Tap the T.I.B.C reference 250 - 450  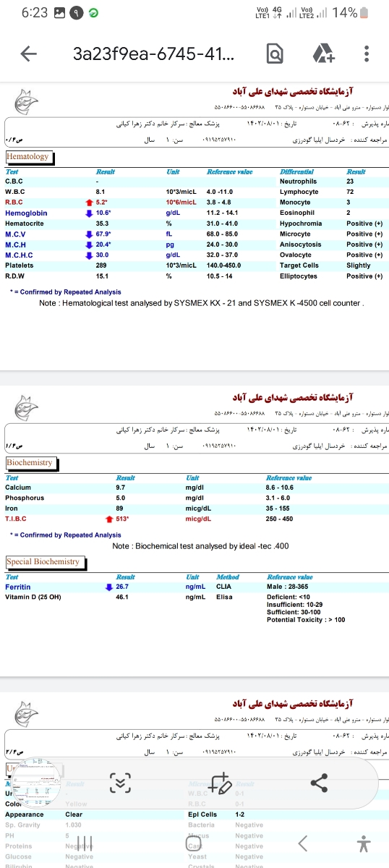(x=280, y=519)
